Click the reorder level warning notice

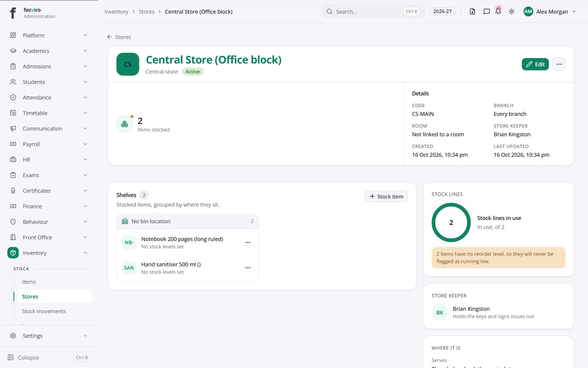click(498, 257)
